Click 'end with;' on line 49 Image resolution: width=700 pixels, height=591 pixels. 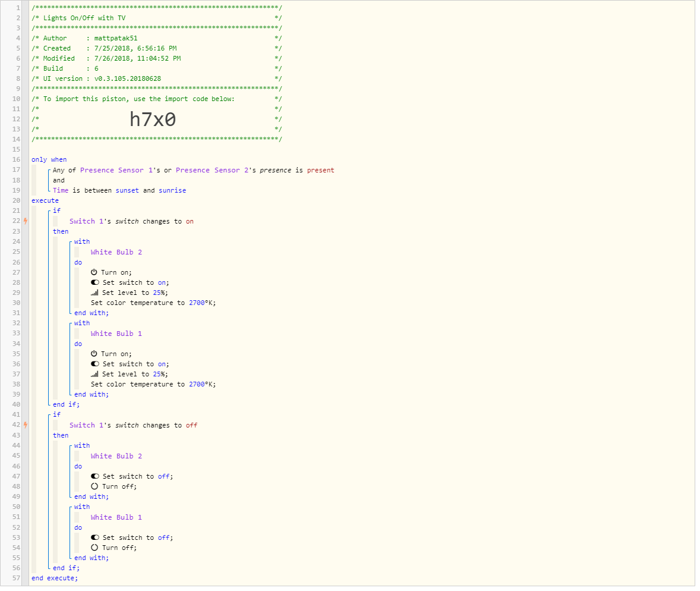(x=92, y=496)
